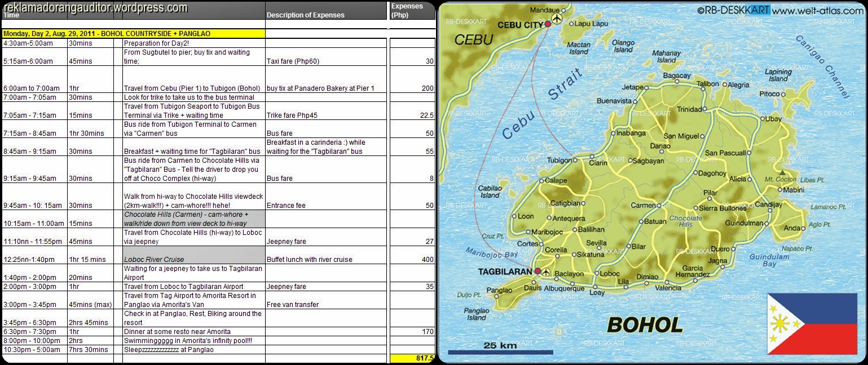Select the red marker dot at Tagbilaran
The image size is (868, 365).
(537, 271)
